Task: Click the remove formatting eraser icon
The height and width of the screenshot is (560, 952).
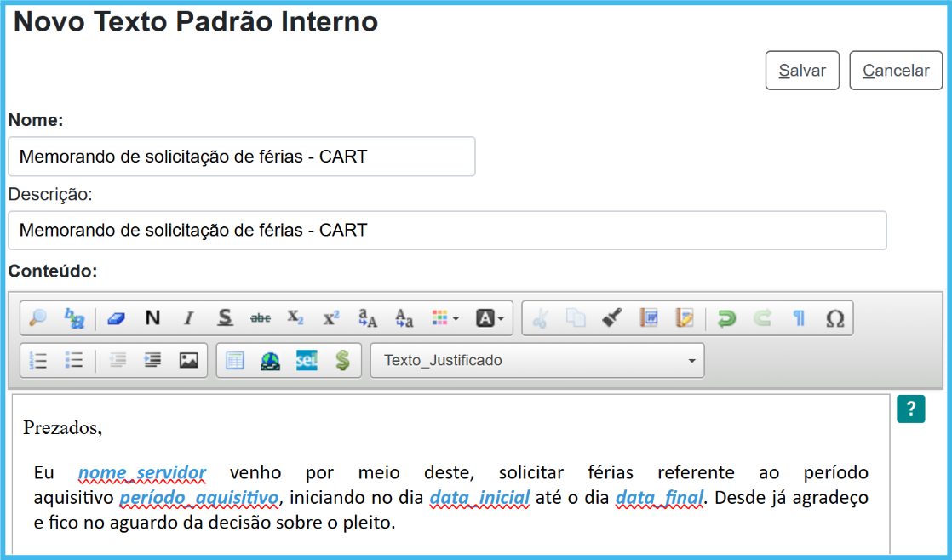Action: click(116, 318)
